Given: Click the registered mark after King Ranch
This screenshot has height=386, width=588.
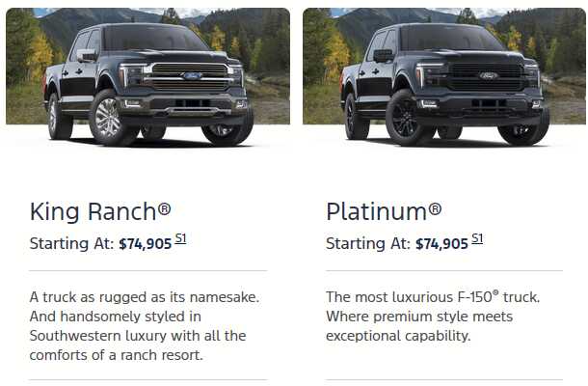Looking at the screenshot, I should click(164, 208).
